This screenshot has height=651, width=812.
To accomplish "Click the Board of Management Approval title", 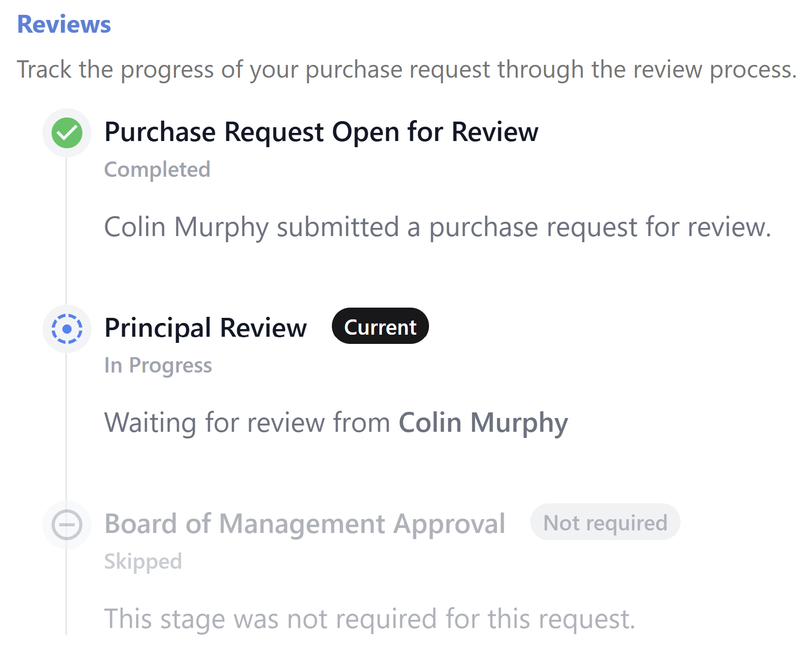I will [x=305, y=524].
